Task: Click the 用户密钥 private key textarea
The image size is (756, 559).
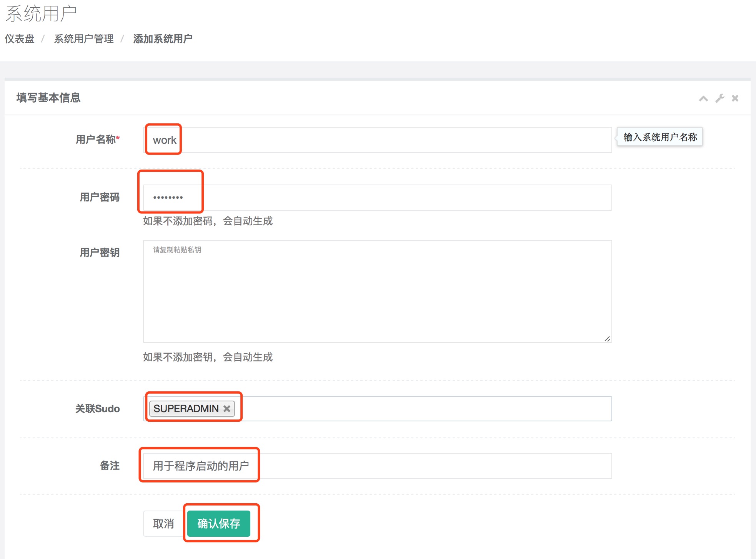Action: 377,291
